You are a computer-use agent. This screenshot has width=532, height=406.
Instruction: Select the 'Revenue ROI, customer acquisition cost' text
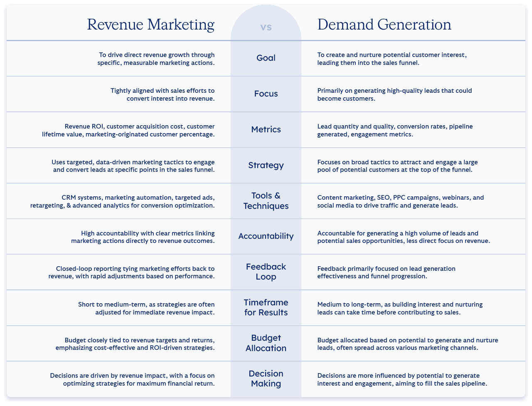tap(128, 130)
